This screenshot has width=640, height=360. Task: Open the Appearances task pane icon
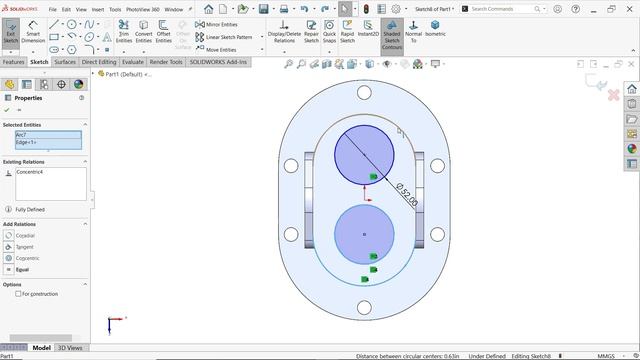coord(632,149)
